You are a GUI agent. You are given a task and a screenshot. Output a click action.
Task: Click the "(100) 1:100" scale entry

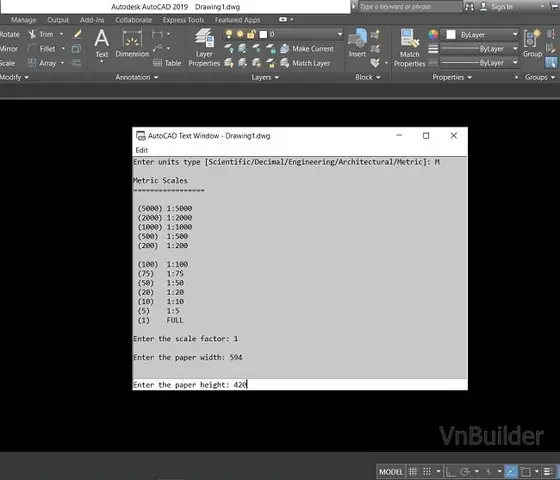click(163, 264)
